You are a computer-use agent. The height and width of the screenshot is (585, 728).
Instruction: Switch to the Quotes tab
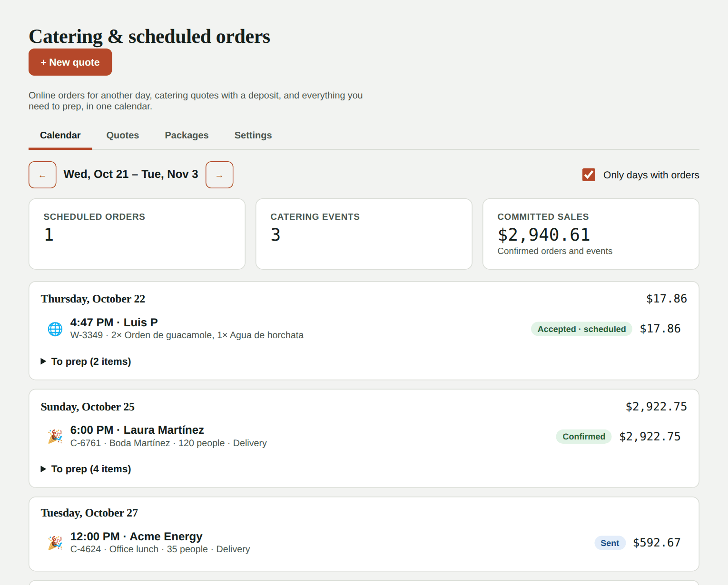click(123, 136)
